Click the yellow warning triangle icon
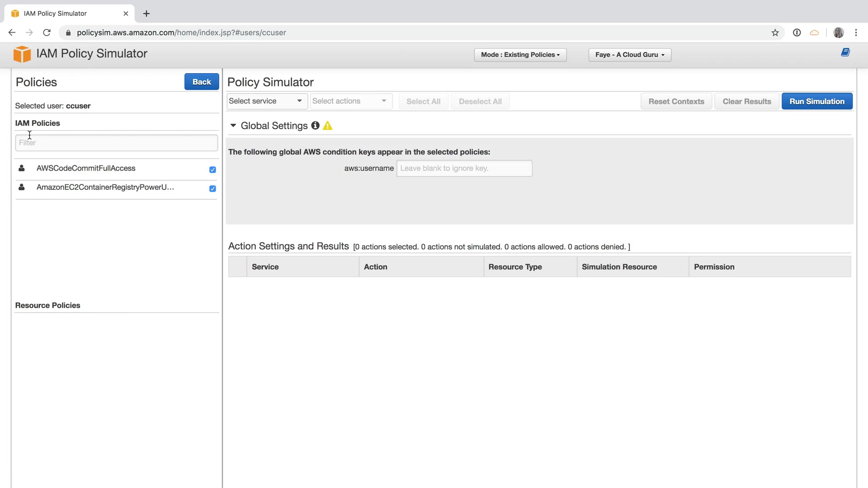Viewport: 868px width, 488px height. click(x=328, y=126)
